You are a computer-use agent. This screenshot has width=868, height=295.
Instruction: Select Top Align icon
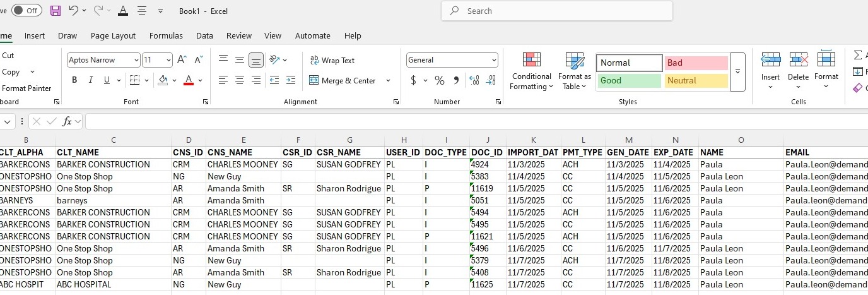tap(223, 60)
